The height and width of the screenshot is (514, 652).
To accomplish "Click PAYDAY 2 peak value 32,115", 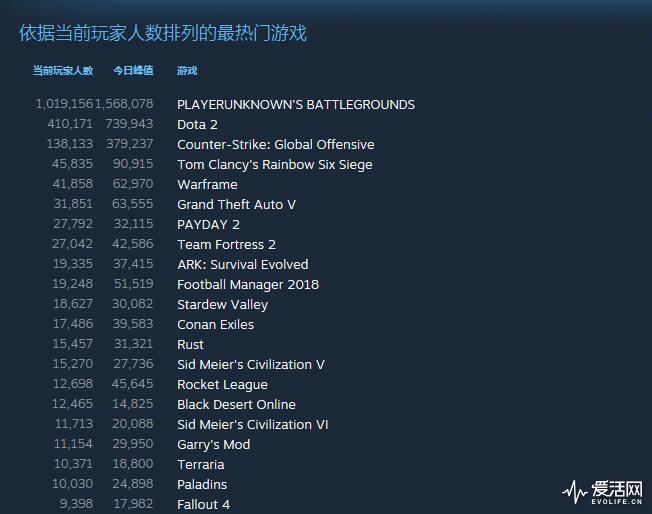I will pyautogui.click(x=133, y=224).
